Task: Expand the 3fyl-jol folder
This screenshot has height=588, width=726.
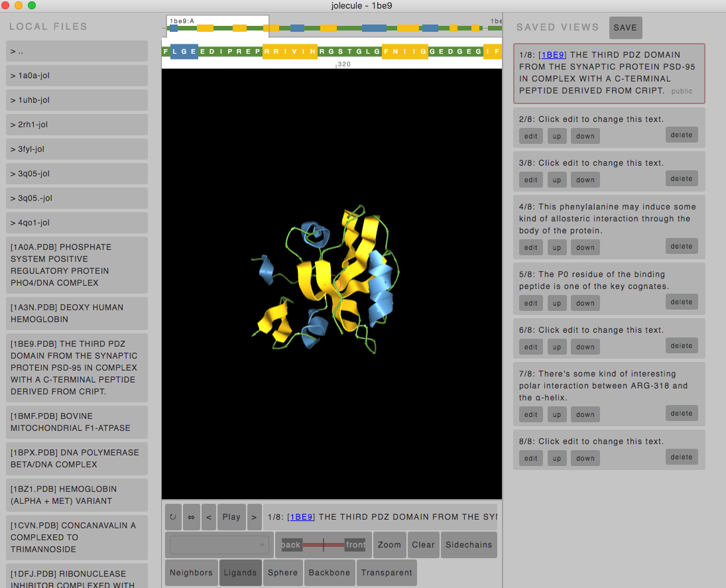Action: pyautogui.click(x=77, y=149)
